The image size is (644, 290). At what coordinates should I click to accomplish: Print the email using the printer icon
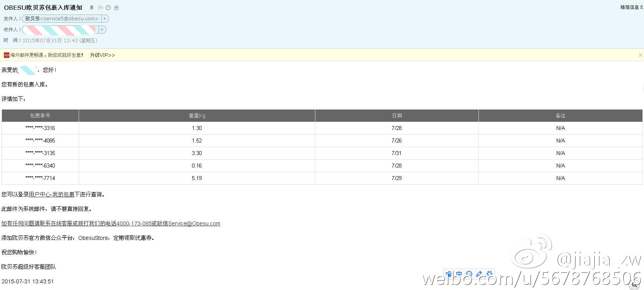(x=116, y=8)
